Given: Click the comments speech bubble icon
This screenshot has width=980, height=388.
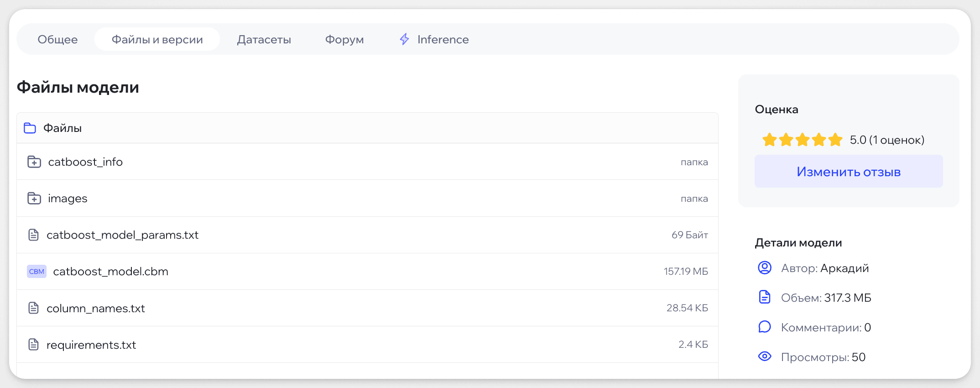Looking at the screenshot, I should pyautogui.click(x=765, y=327).
